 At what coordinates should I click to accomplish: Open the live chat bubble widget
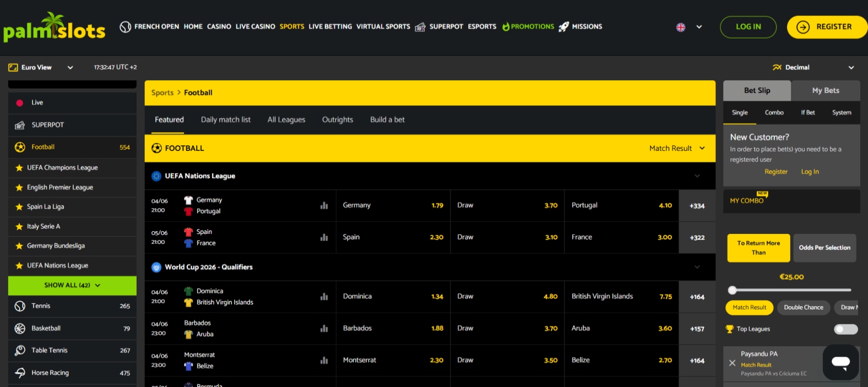point(840,362)
